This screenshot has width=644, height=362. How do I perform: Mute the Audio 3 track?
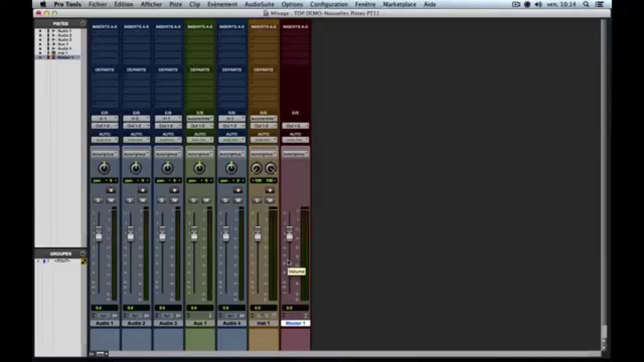(174, 200)
